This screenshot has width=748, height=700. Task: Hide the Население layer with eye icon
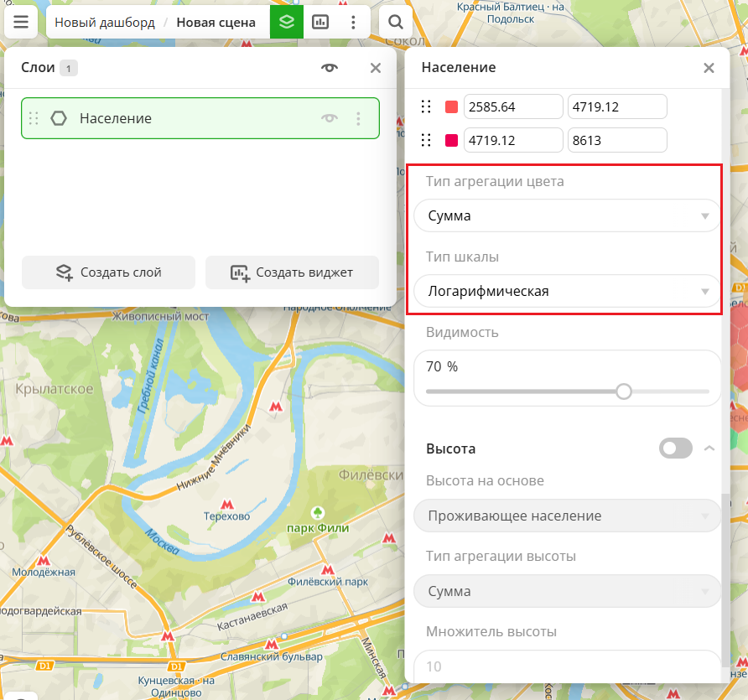(x=330, y=119)
